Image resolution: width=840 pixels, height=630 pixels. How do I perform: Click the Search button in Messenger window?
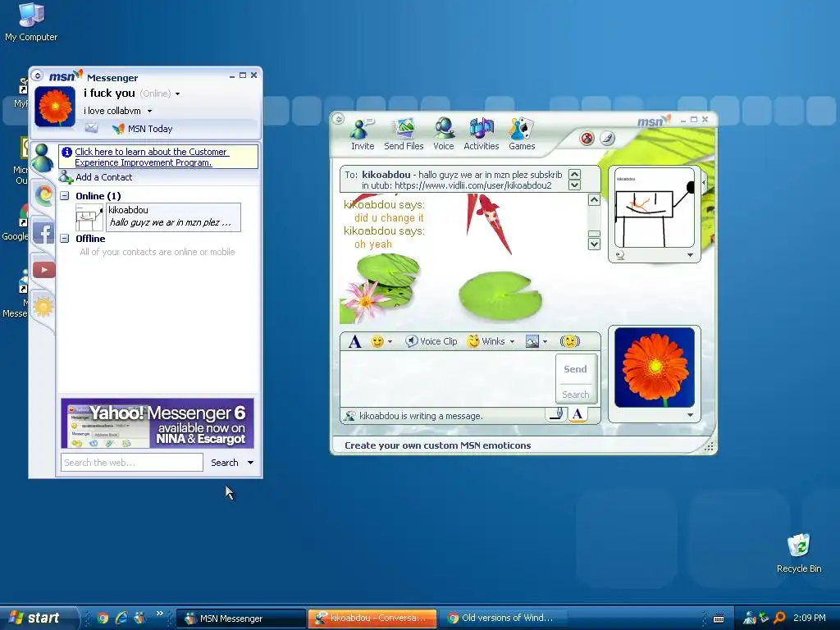pyautogui.click(x=225, y=463)
